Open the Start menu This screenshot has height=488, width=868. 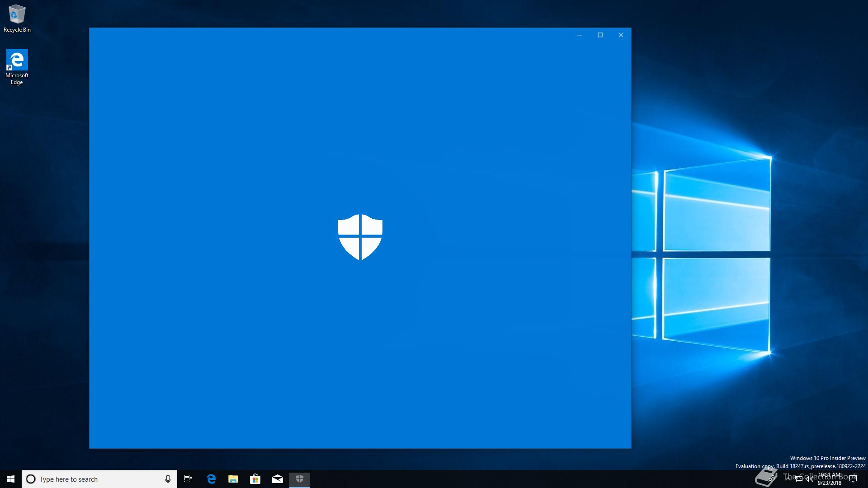[x=11, y=479]
